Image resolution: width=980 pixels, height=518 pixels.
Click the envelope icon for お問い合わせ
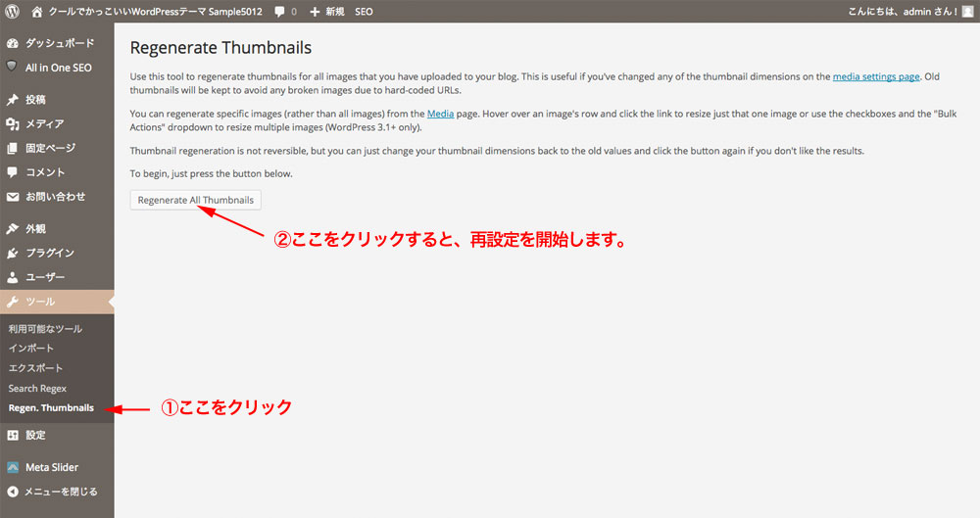coord(12,197)
